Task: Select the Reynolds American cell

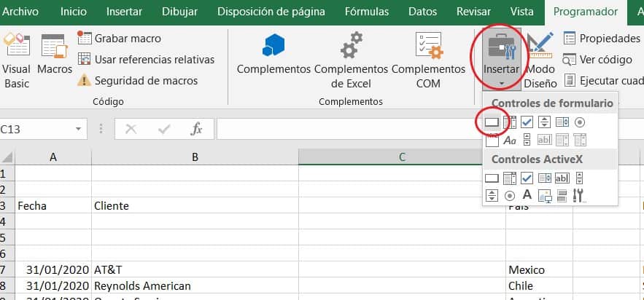Action: (x=195, y=285)
